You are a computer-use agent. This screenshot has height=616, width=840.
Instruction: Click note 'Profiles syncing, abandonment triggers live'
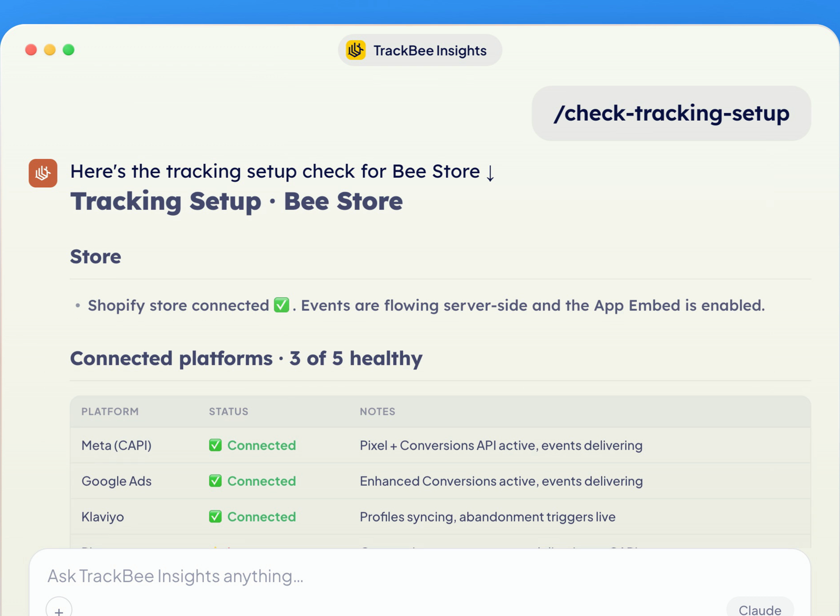click(488, 517)
